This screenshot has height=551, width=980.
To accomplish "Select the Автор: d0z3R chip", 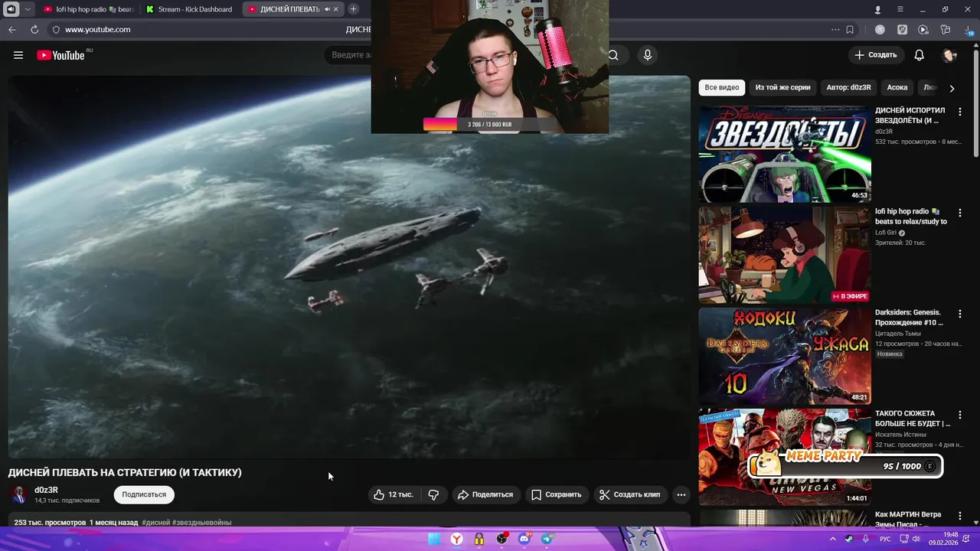I will (848, 87).
